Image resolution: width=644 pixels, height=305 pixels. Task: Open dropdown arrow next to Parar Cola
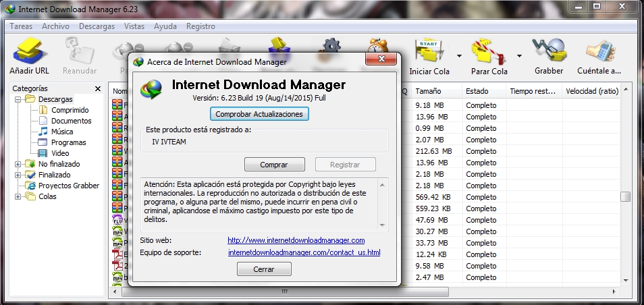pos(519,56)
